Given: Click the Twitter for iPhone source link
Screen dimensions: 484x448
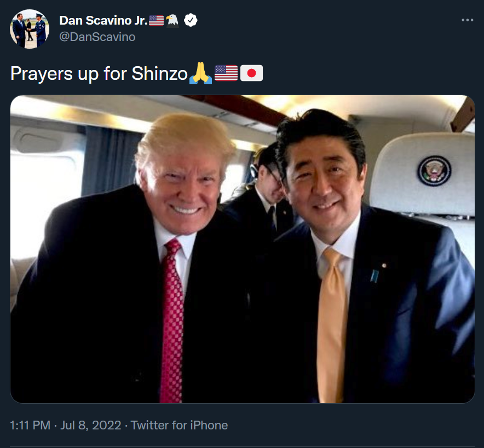Looking at the screenshot, I should [x=180, y=425].
